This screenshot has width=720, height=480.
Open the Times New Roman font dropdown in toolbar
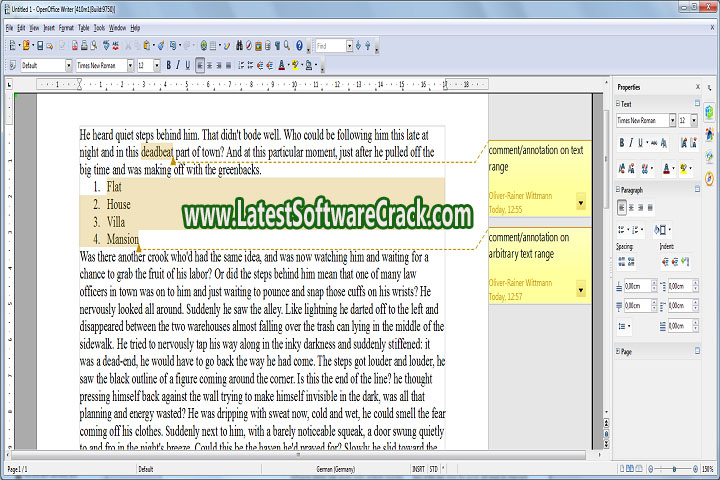coord(129,65)
